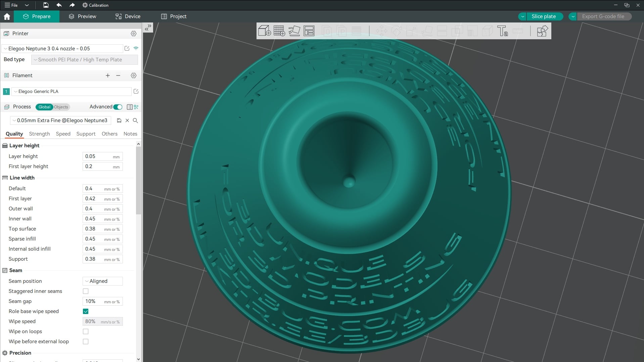Open the File hamburger menu

(11, 5)
